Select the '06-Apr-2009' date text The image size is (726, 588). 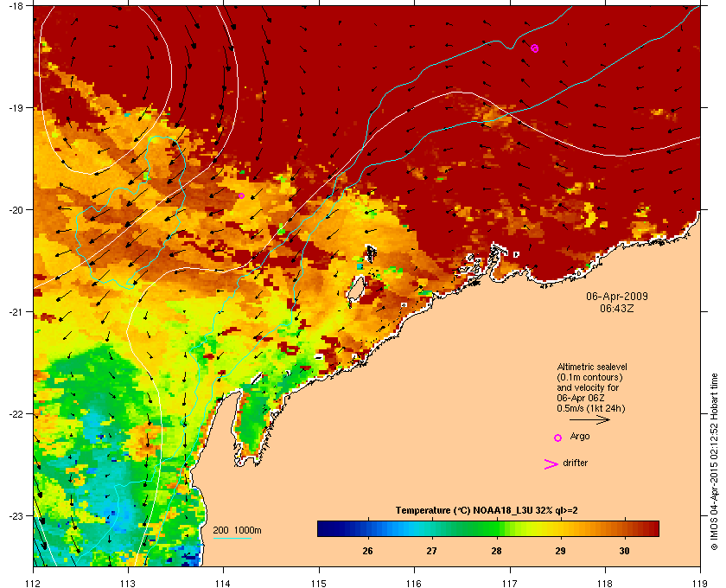(x=617, y=296)
